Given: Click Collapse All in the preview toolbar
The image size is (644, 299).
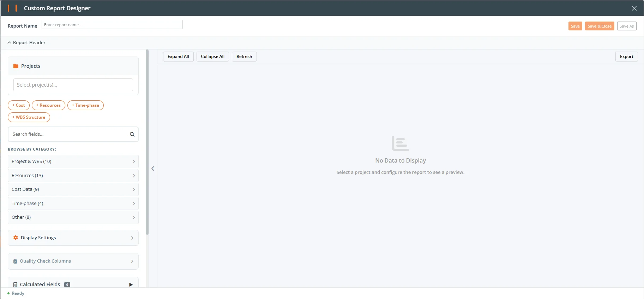Looking at the screenshot, I should [x=213, y=57].
